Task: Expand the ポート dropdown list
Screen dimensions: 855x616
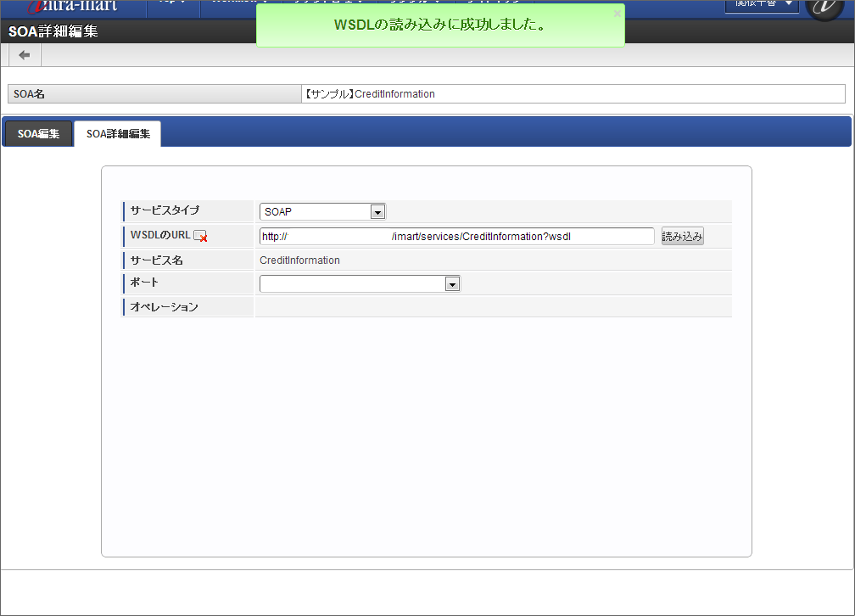Action: tap(360, 283)
